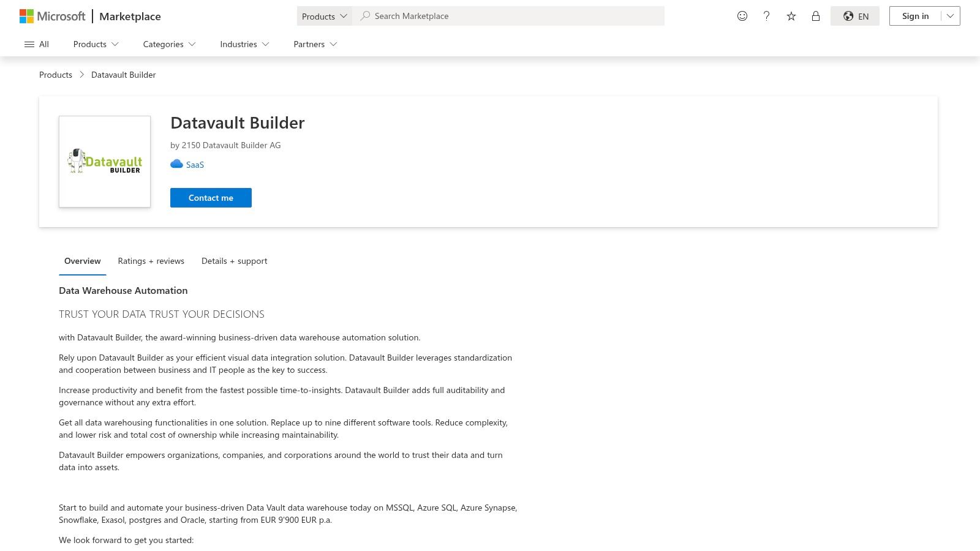Open Products breadcrumb link
Image resolution: width=980 pixels, height=551 pixels.
pyautogui.click(x=55, y=74)
